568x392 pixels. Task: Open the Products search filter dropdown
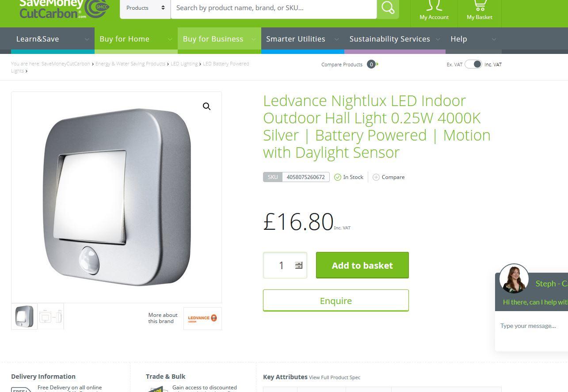[x=145, y=8]
